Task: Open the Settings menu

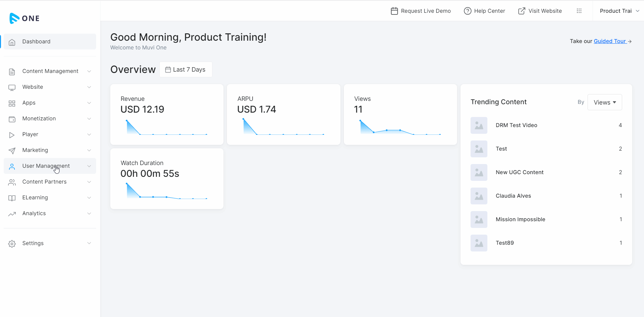Action: click(50, 243)
